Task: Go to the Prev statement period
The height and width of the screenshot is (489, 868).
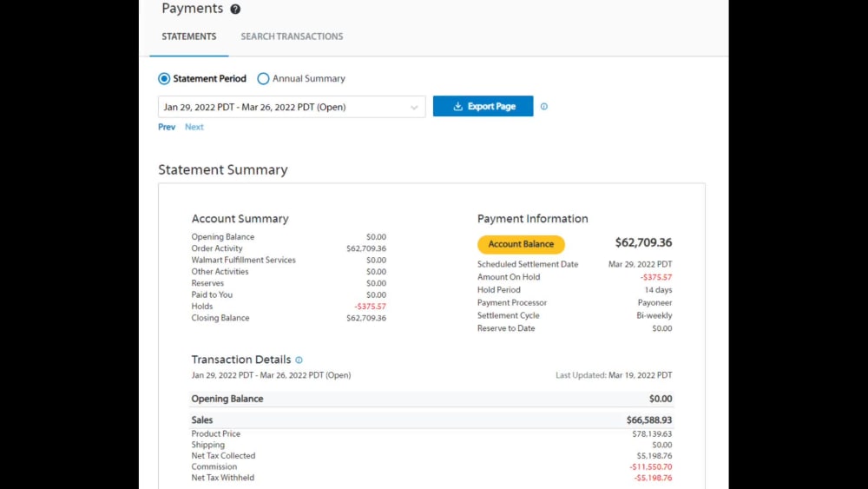Action: click(167, 127)
